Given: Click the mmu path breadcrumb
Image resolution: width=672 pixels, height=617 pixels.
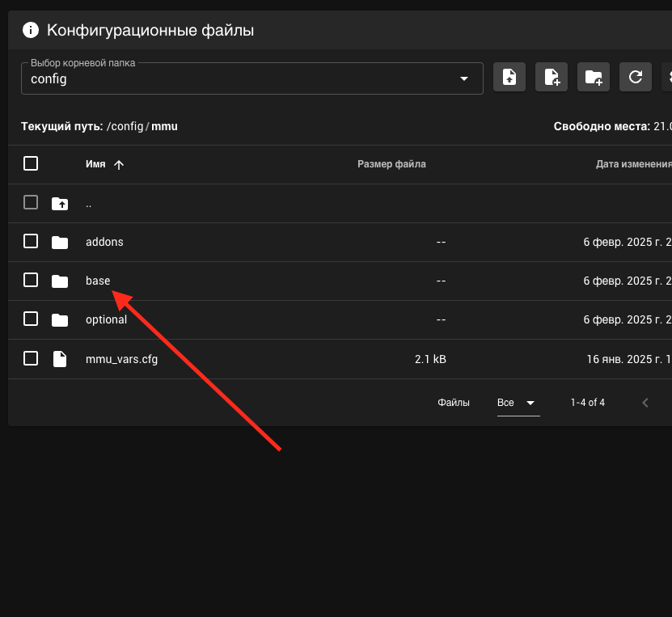Looking at the screenshot, I should coord(165,126).
